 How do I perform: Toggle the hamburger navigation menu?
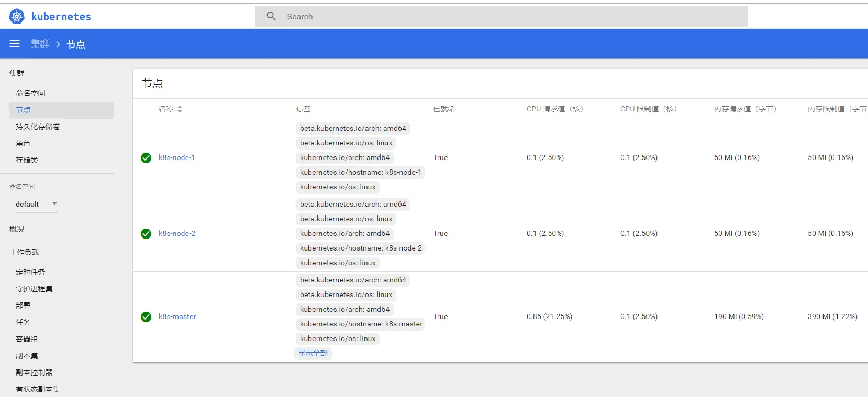pos(15,44)
